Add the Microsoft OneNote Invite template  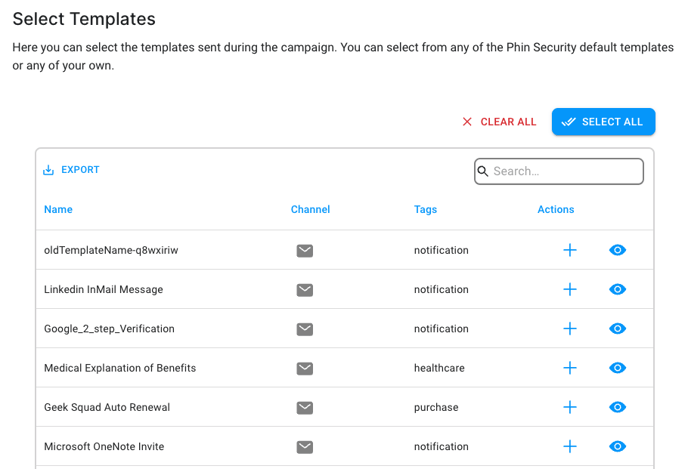pyautogui.click(x=570, y=446)
